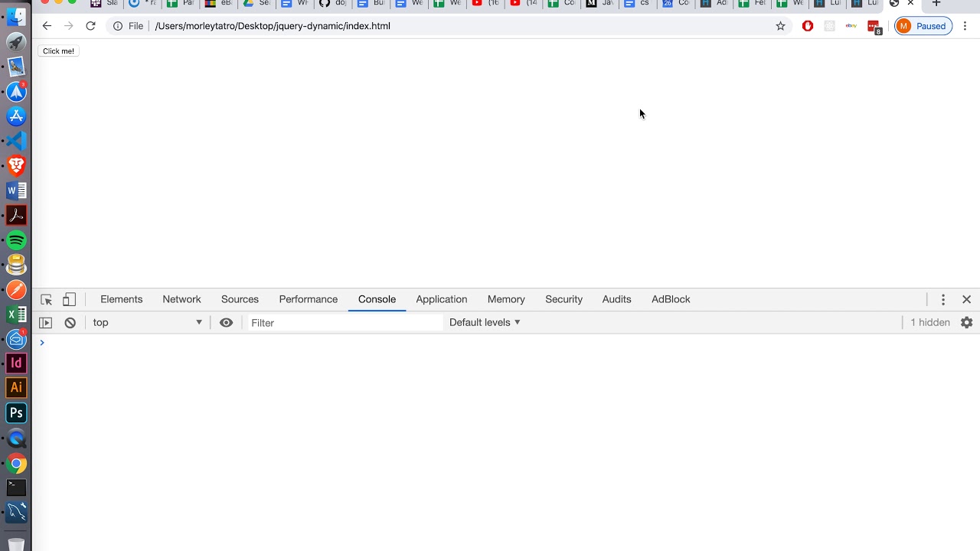Switch to the Performance tab
The height and width of the screenshot is (551, 980).
308,299
